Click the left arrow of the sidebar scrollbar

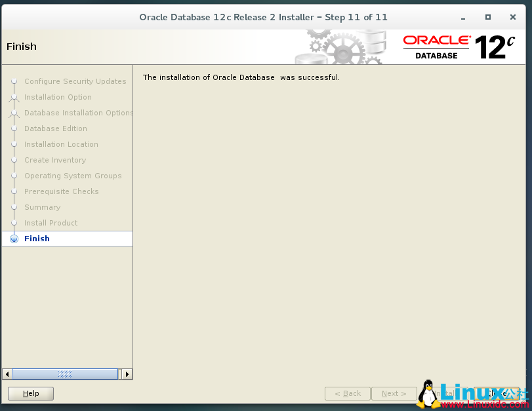point(7,374)
